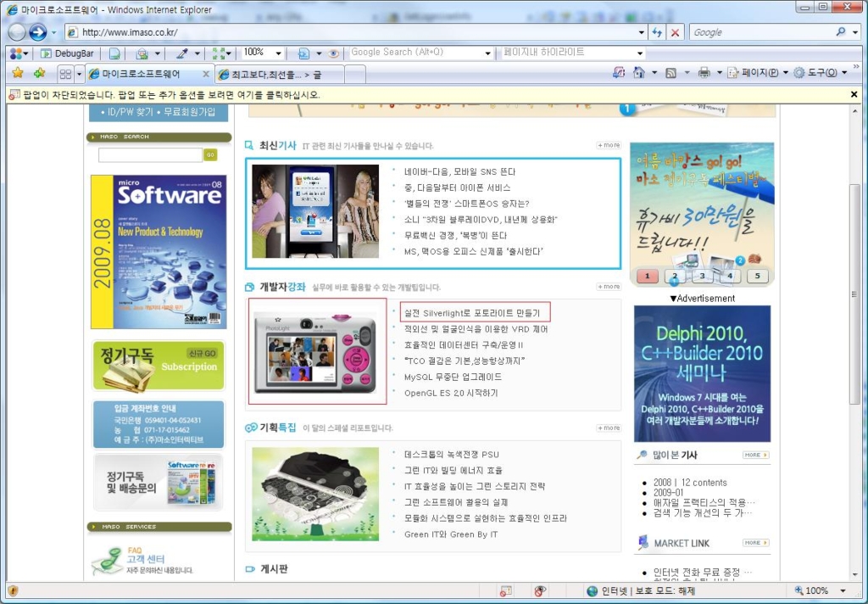868x604 pixels.
Task: Click Add to Favorites star-plus icon
Action: [39, 73]
